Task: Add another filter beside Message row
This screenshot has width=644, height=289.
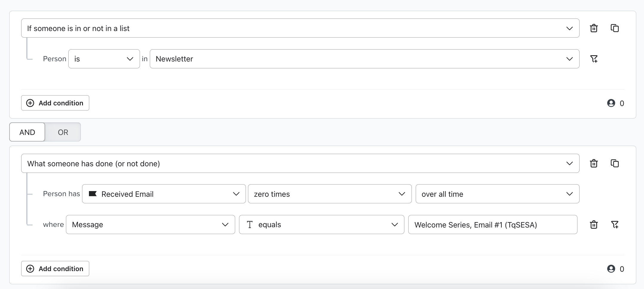Action: click(x=614, y=225)
